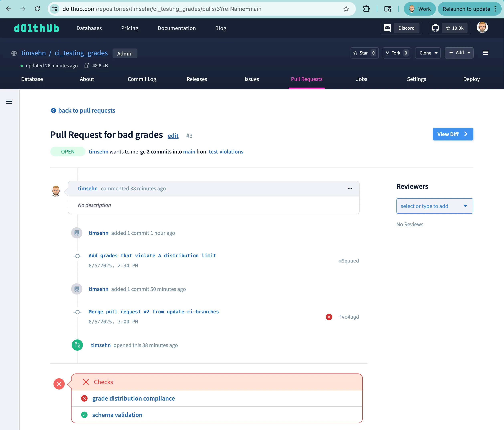Star the ci_testing_grades repository
This screenshot has height=430, width=504.
[x=364, y=53]
